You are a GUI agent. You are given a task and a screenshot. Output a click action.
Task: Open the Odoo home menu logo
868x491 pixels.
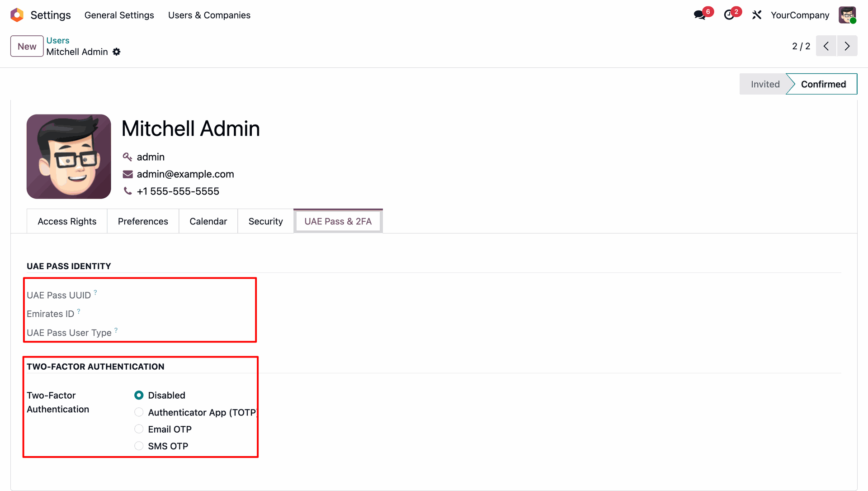(17, 15)
